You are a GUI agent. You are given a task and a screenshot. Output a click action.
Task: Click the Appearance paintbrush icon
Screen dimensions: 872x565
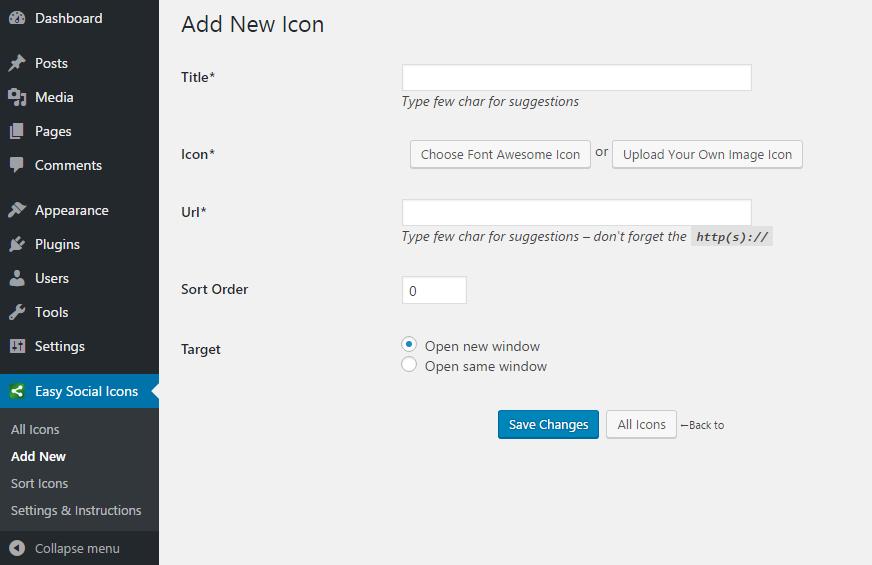click(x=17, y=210)
